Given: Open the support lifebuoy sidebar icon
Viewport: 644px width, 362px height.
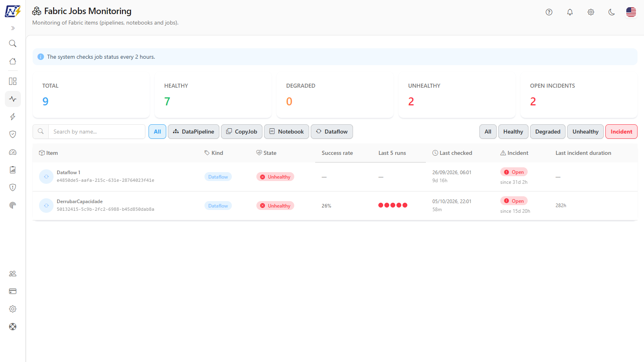Looking at the screenshot, I should point(13,327).
